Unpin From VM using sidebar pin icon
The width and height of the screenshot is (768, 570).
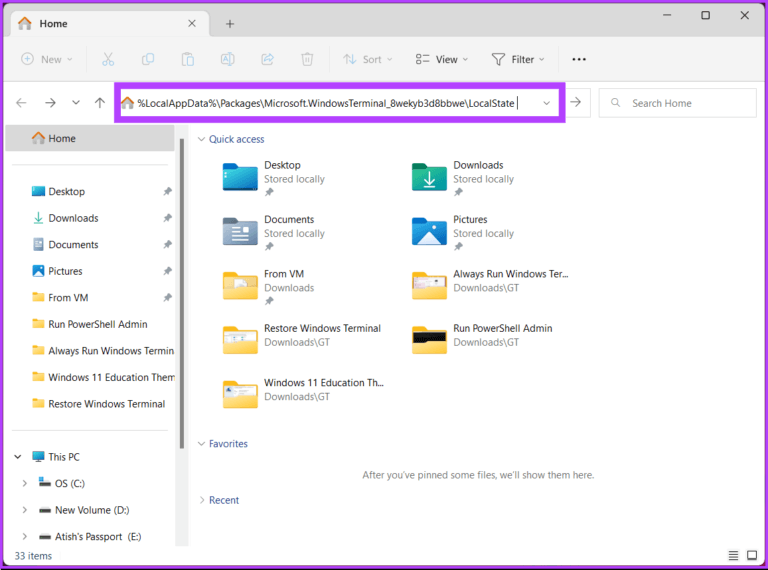(168, 297)
